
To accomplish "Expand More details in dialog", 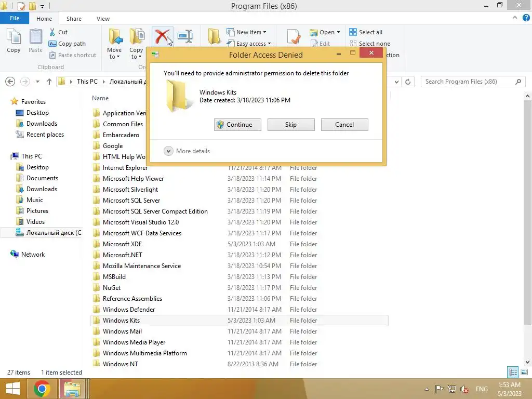I will pyautogui.click(x=187, y=151).
